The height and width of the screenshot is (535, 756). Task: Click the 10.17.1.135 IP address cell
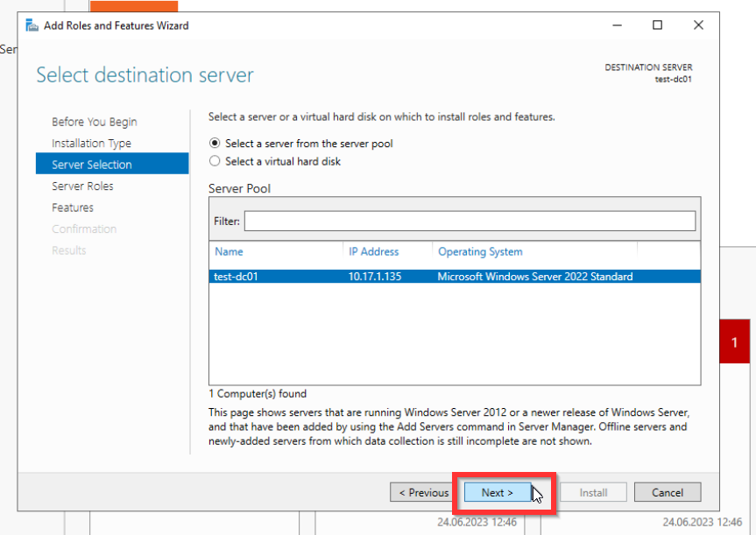(x=375, y=276)
